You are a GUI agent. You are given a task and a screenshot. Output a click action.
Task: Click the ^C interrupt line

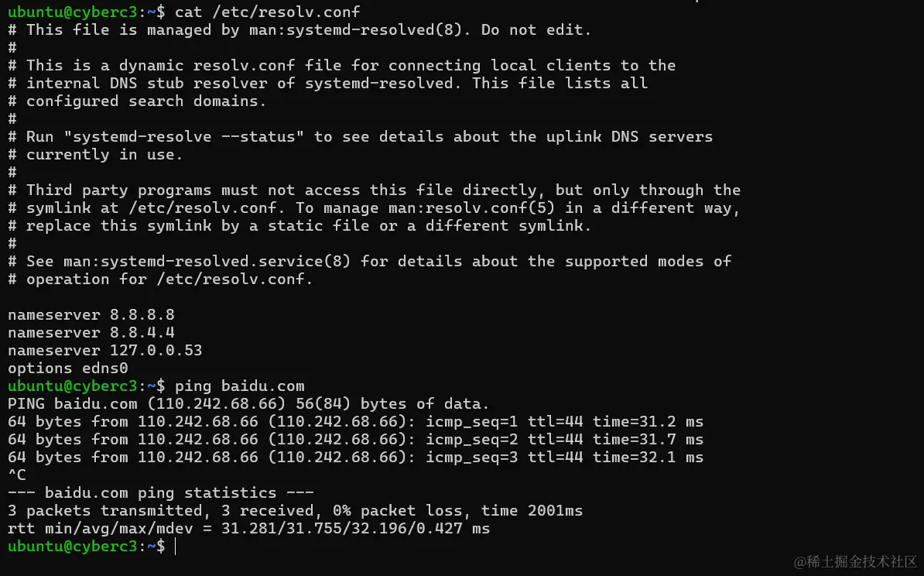(17, 475)
